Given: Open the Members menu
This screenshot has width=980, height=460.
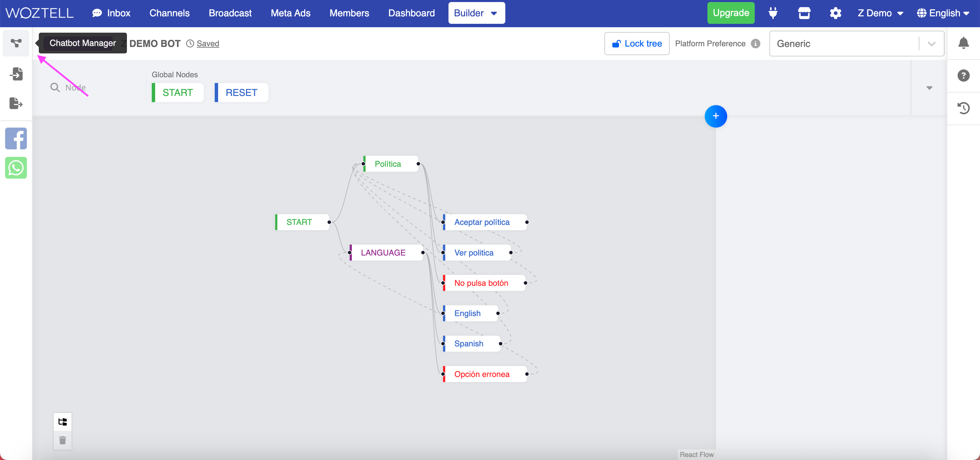Looking at the screenshot, I should coord(349,13).
